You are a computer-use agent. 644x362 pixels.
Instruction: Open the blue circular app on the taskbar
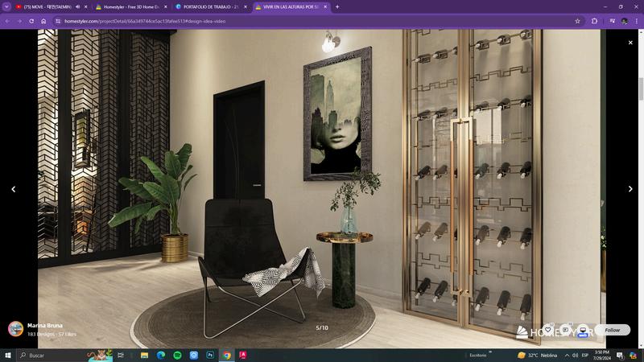point(194,356)
